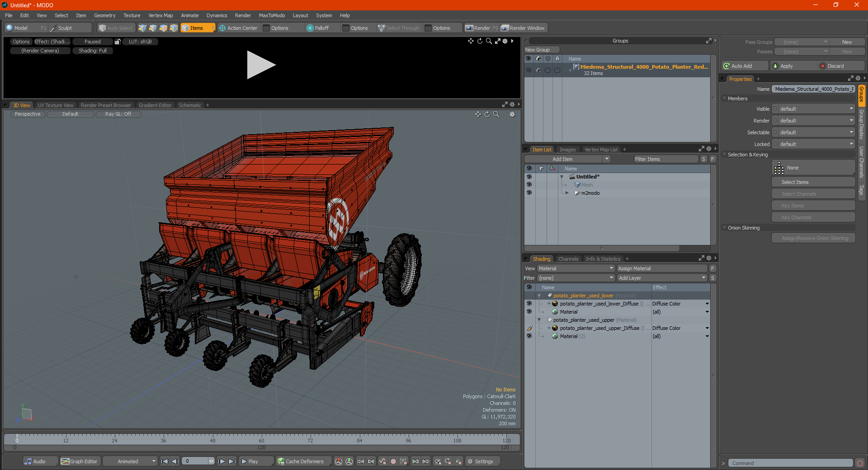The image size is (868, 470).
Task: Toggle auto key record icon
Action: tap(393, 461)
